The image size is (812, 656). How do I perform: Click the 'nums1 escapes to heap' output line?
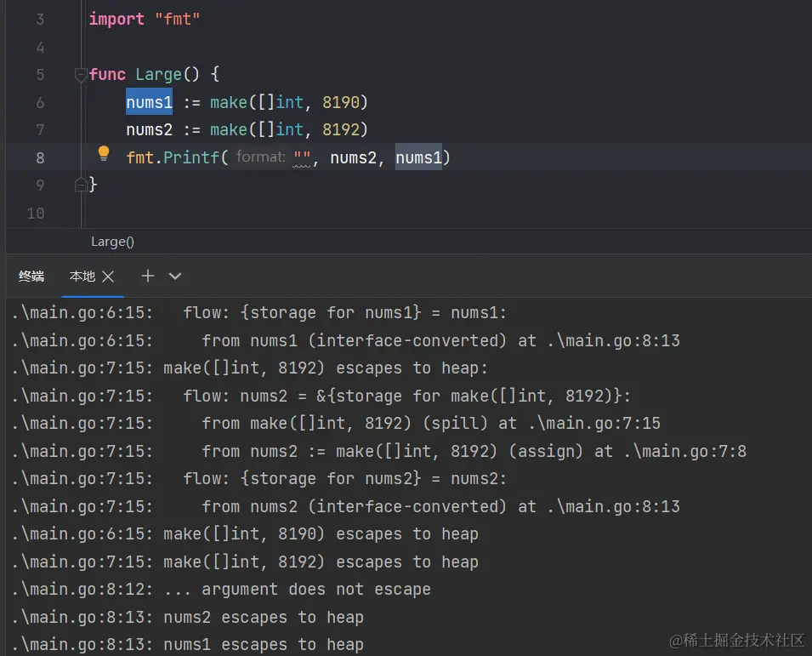pos(187,645)
